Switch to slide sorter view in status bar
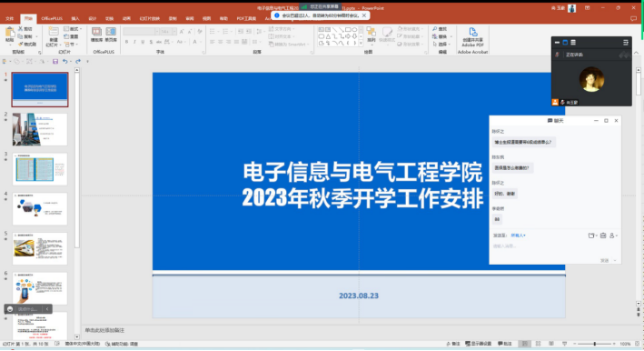644x351 pixels. 538,344
